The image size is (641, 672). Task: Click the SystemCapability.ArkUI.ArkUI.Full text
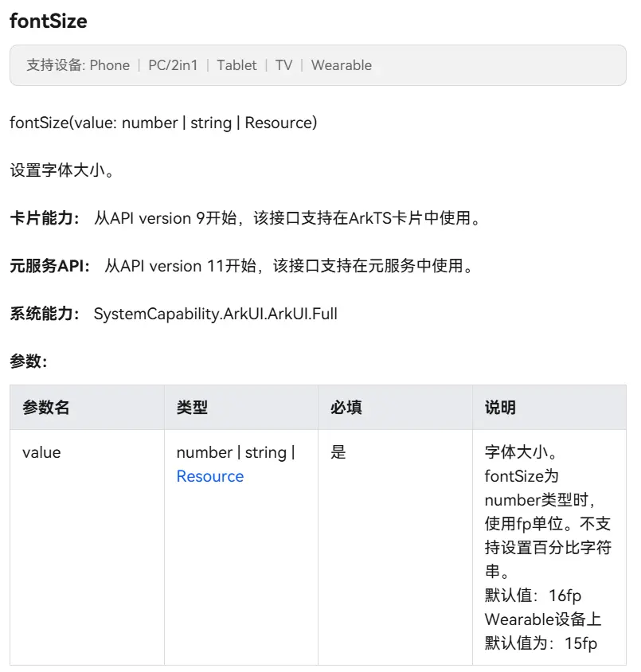coord(216,314)
